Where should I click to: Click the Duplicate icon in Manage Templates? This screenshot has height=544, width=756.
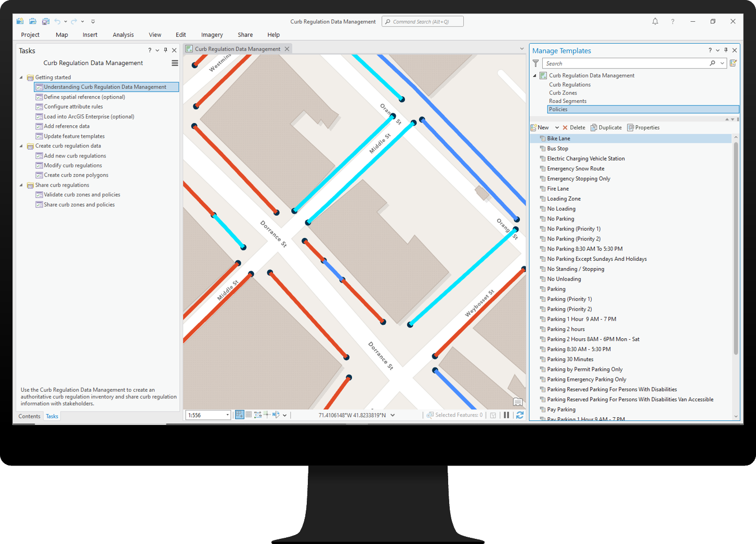coord(606,127)
